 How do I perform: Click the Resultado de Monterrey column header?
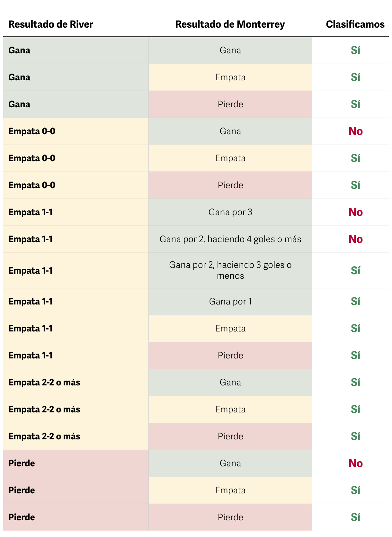[x=230, y=24]
